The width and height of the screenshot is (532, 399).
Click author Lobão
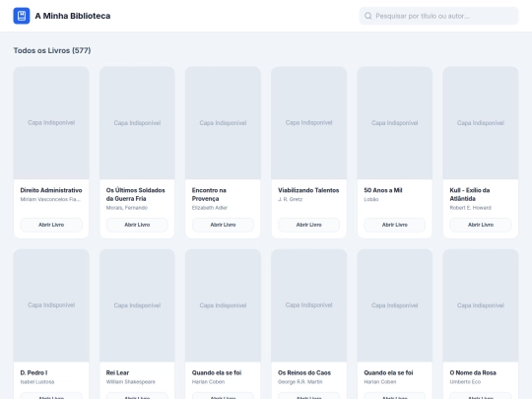tap(371, 199)
